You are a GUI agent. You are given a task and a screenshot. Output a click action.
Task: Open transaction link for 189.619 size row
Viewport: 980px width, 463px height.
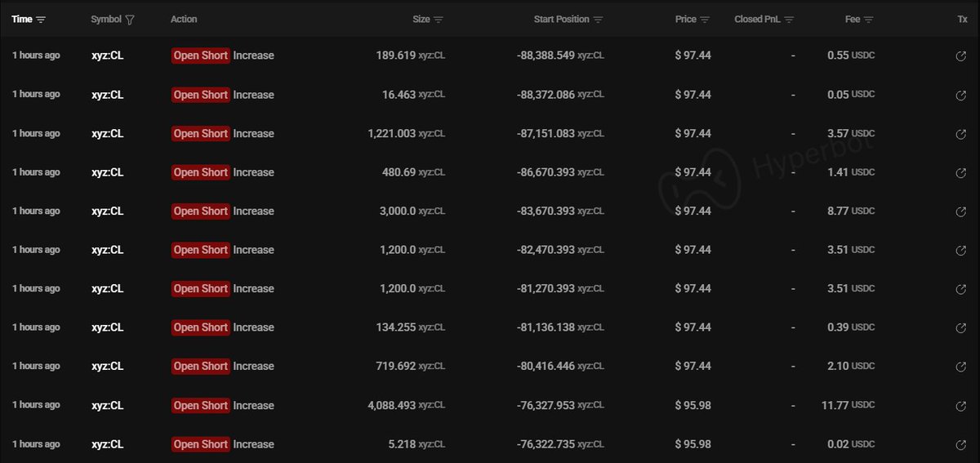961,56
